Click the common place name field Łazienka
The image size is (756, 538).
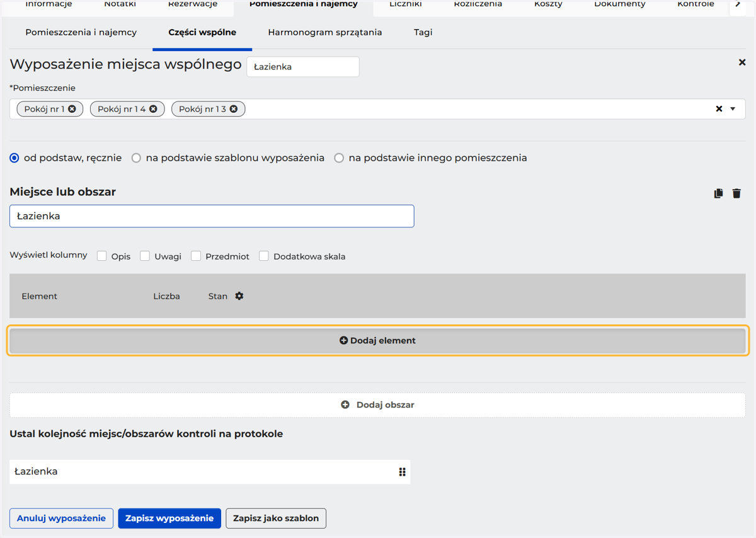pyautogui.click(x=303, y=67)
